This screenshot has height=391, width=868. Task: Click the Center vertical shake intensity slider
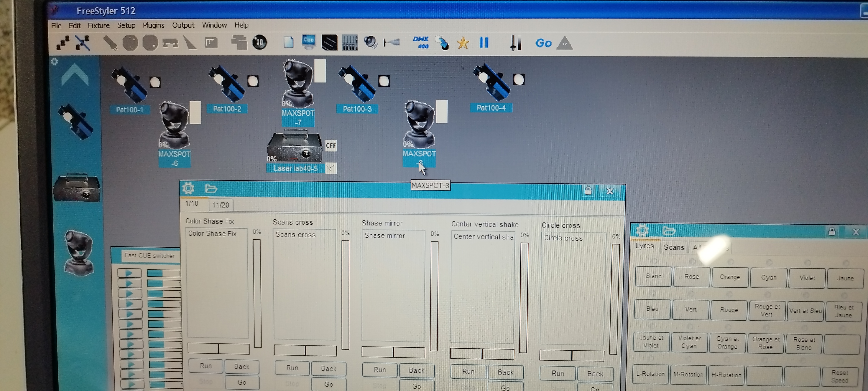pos(524,298)
